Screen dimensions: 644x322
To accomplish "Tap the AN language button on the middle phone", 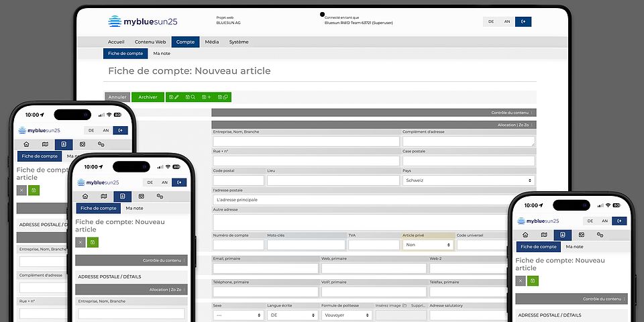I will point(165,182).
